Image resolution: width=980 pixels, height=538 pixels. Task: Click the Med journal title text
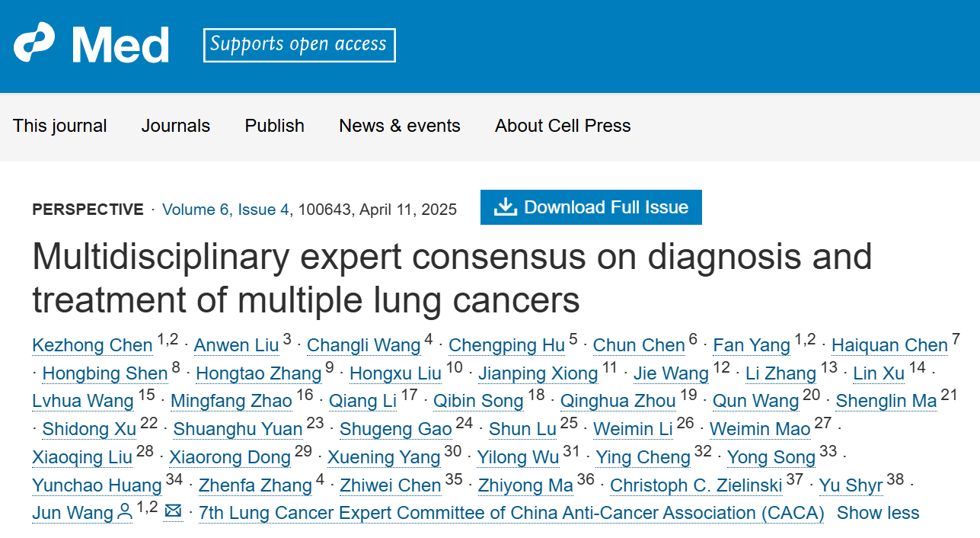coord(120,45)
